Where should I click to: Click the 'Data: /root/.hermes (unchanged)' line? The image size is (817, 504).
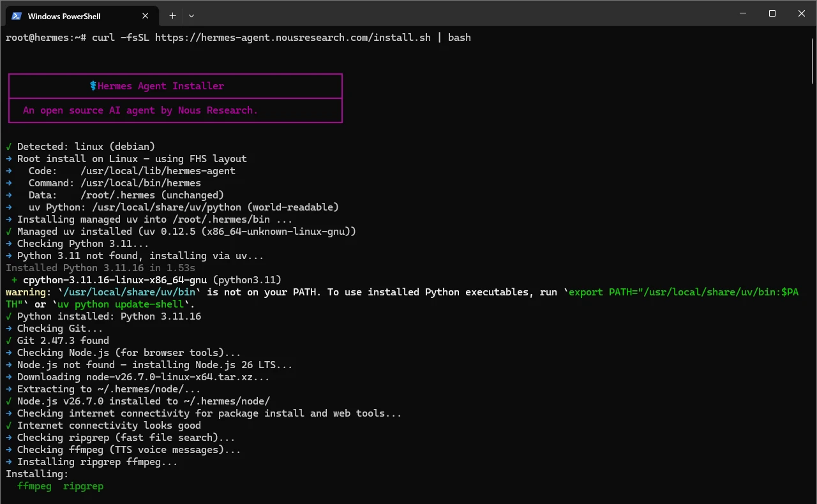point(115,195)
